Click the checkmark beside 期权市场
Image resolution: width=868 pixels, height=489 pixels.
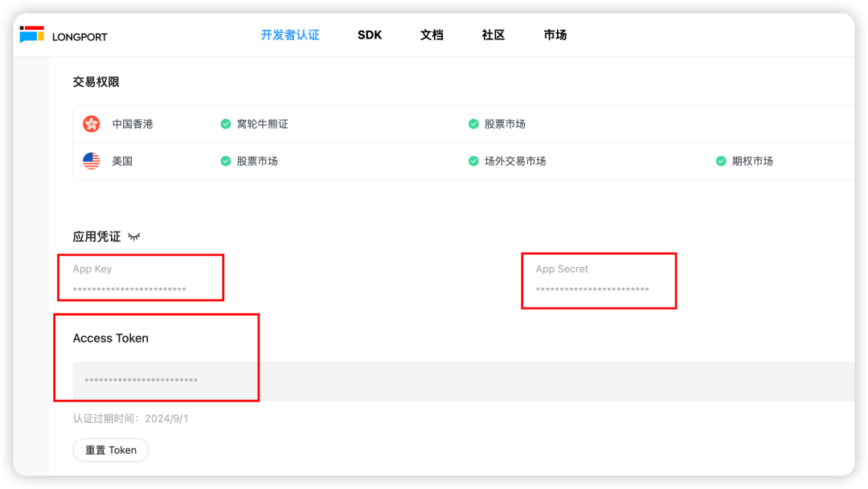coord(721,161)
